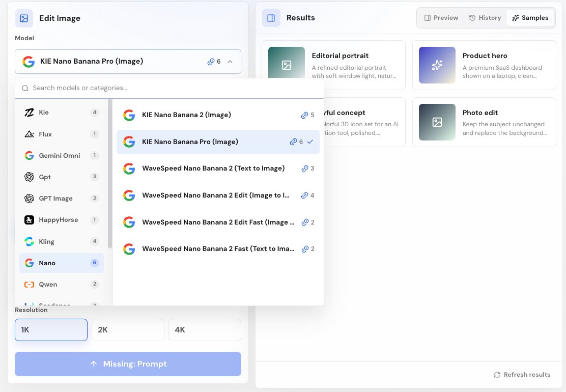Image resolution: width=566 pixels, height=392 pixels.
Task: Click the Kie brand logo icon in categories
Action: pyautogui.click(x=29, y=113)
